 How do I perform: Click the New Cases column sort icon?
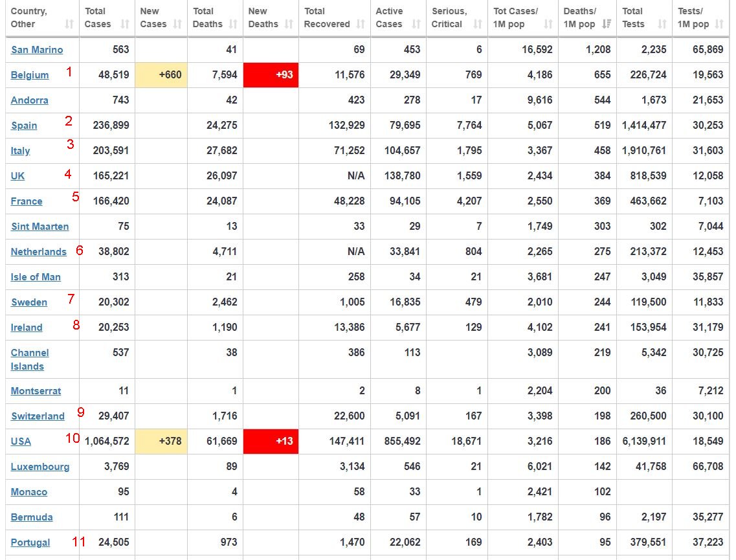coord(177,24)
